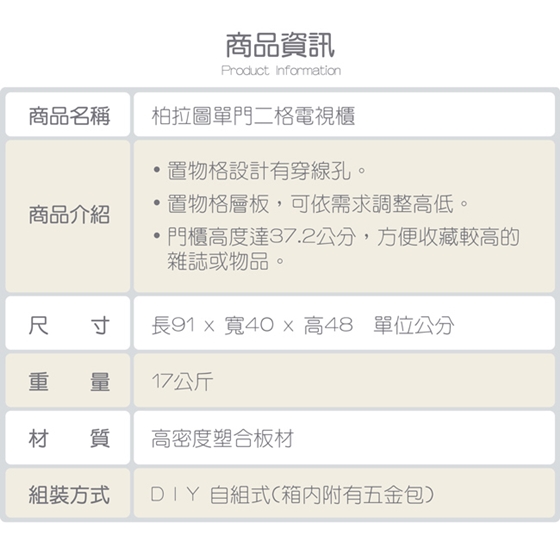Click the 單位公分 unit text
Screen dimensions: 560x534
[414, 325]
